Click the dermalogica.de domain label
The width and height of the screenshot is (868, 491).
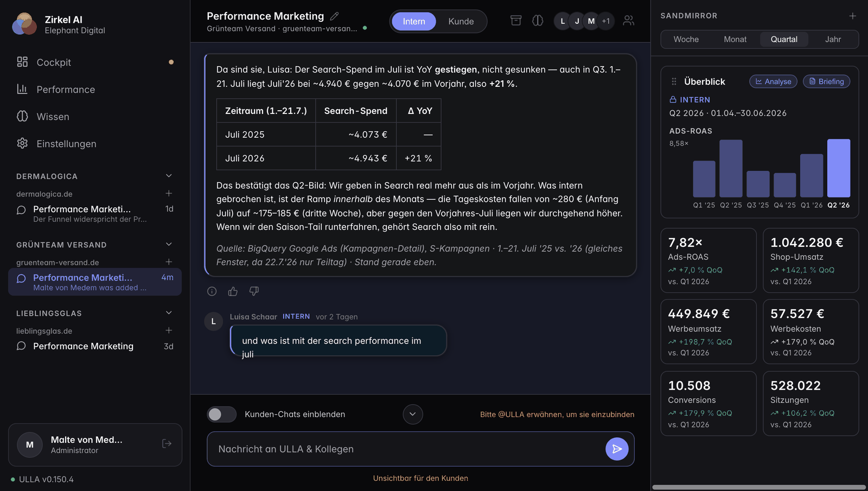44,194
